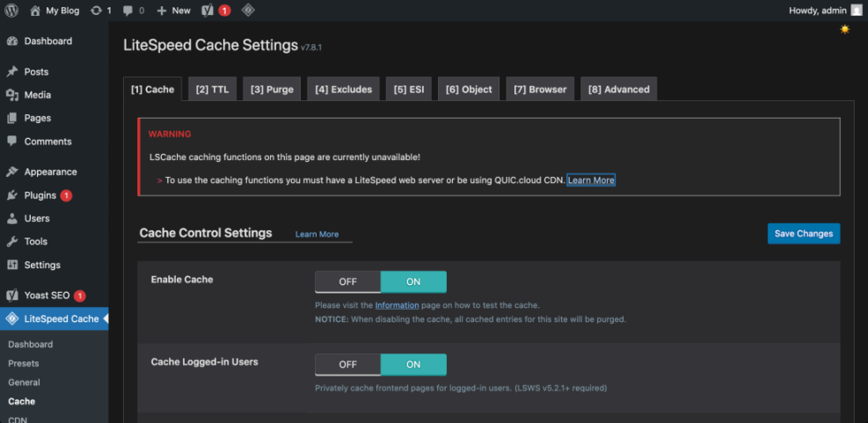Image resolution: width=868 pixels, height=423 pixels.
Task: Switch to the [1] Cache tab
Action: click(152, 89)
